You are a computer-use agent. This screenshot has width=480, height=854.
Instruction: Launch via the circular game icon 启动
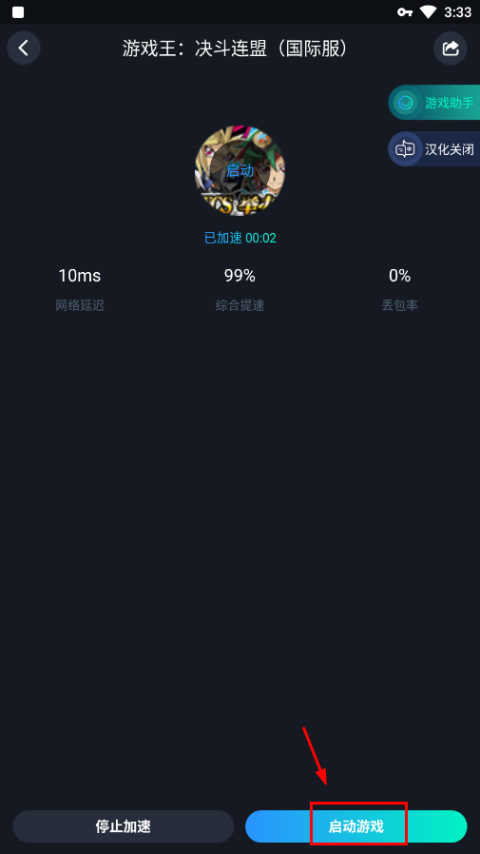240,170
